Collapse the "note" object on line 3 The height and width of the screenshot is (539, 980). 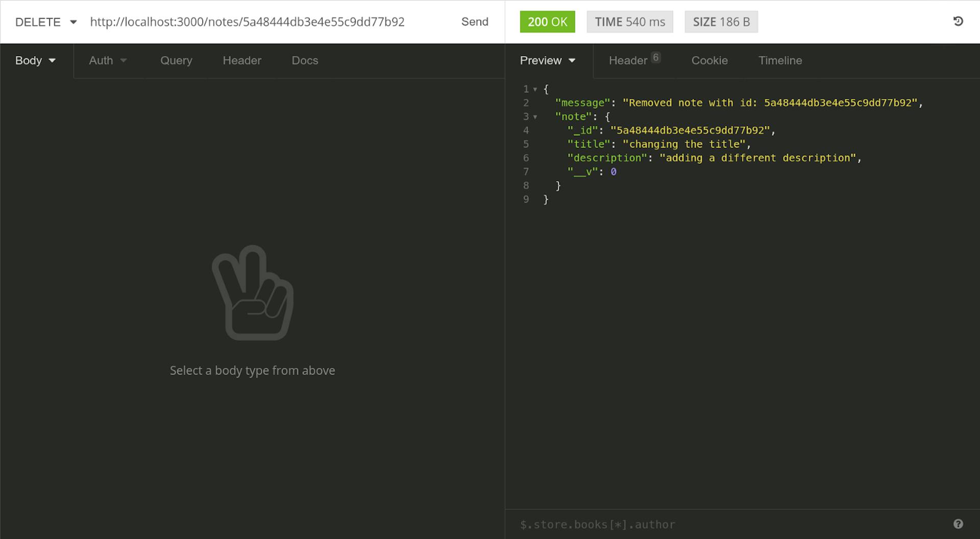(x=535, y=117)
